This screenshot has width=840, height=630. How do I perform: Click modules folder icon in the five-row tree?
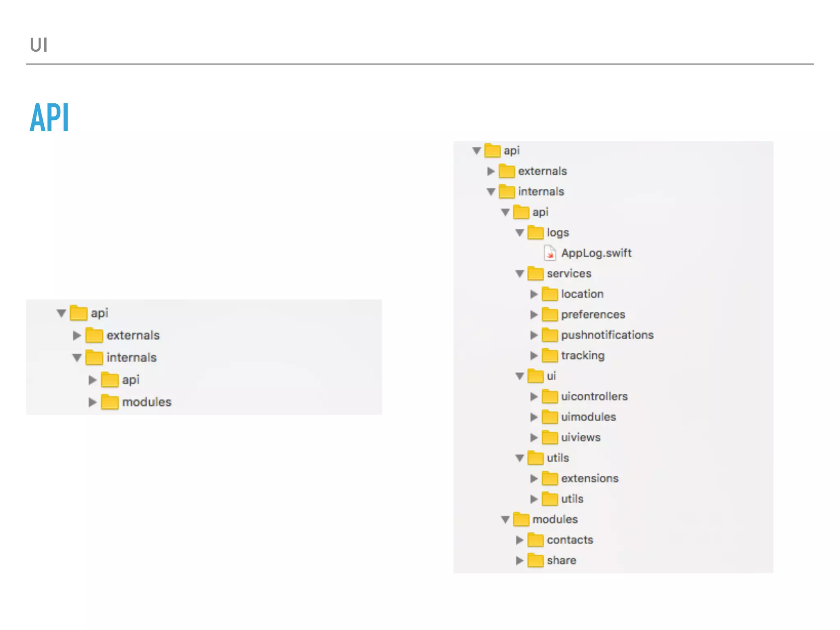[110, 402]
